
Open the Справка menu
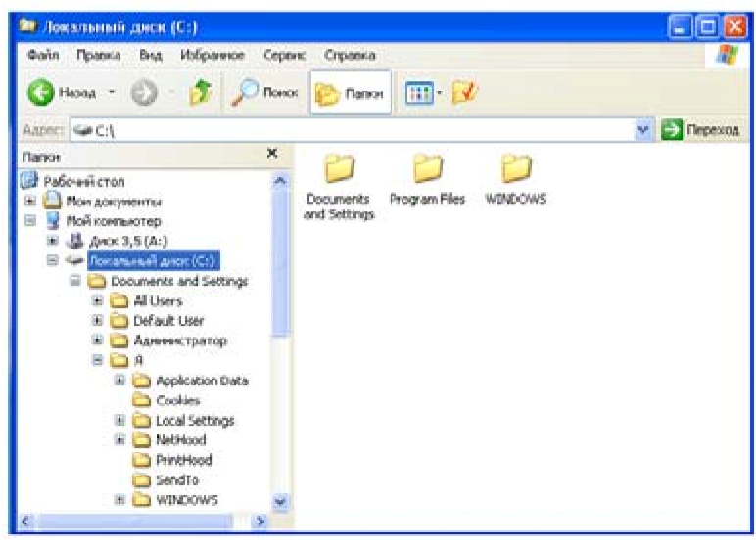(350, 55)
